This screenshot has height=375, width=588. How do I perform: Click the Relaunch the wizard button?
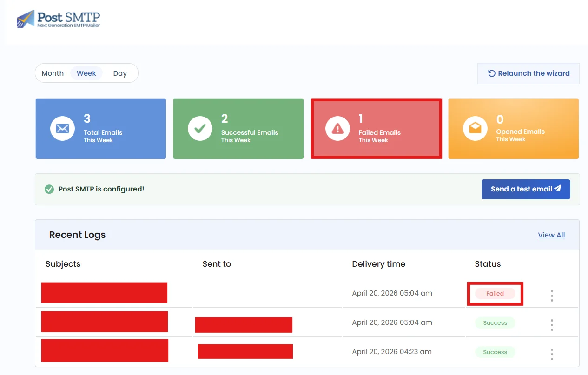coord(528,73)
